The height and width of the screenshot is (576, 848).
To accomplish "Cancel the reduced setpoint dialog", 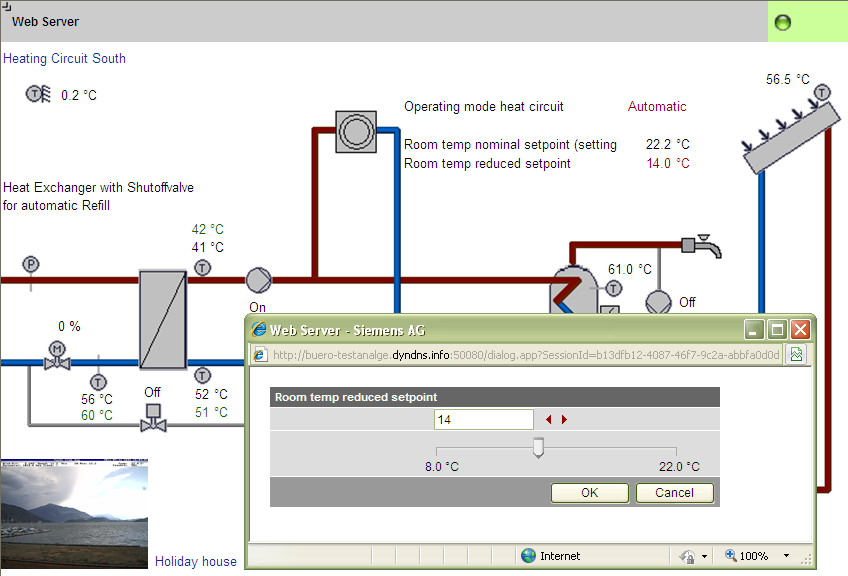I will [674, 493].
